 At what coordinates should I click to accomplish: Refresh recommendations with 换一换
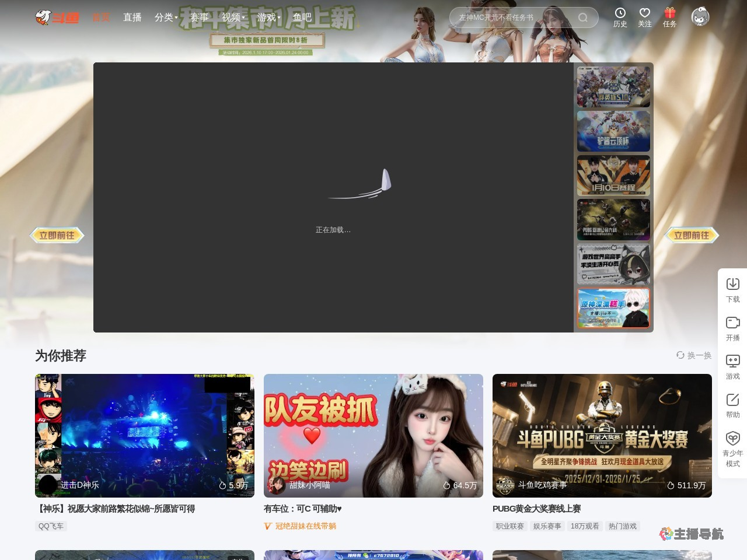point(694,355)
